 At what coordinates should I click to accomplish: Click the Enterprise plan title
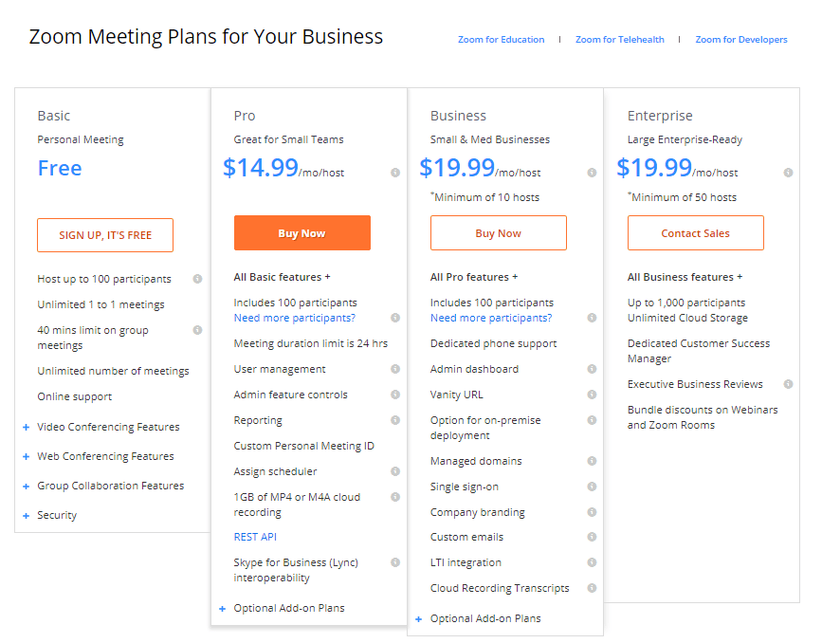point(660,116)
